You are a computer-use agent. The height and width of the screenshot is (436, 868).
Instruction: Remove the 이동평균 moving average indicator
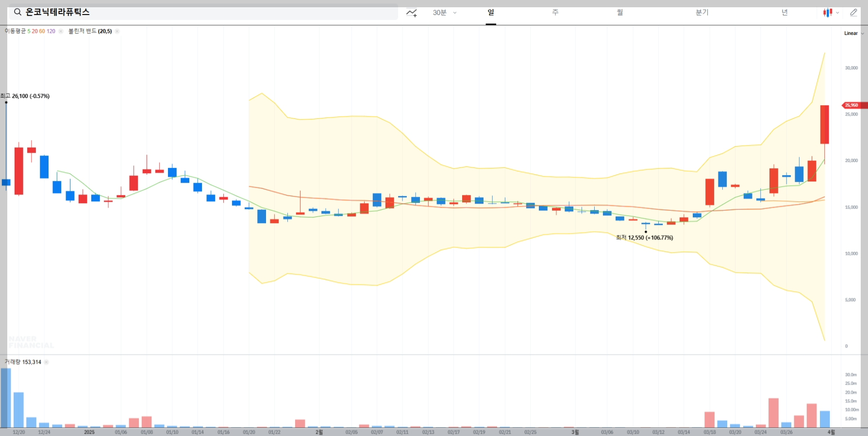[x=61, y=31]
